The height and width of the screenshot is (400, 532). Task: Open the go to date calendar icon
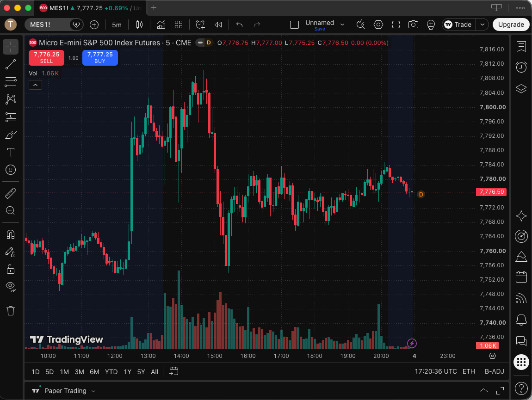tap(174, 371)
